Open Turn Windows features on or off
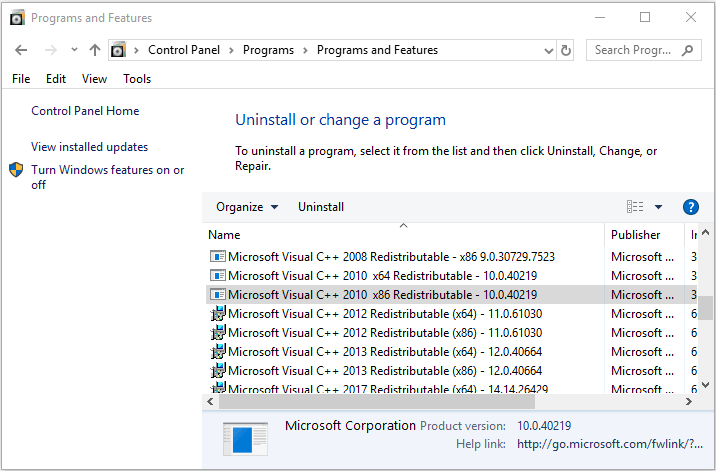 pos(108,177)
